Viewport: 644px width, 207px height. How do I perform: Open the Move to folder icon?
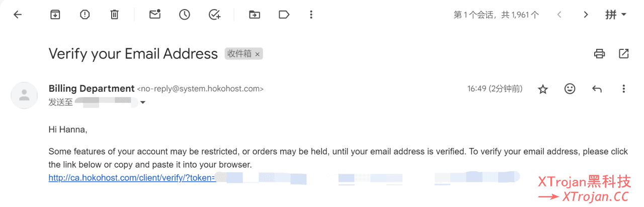[255, 15]
